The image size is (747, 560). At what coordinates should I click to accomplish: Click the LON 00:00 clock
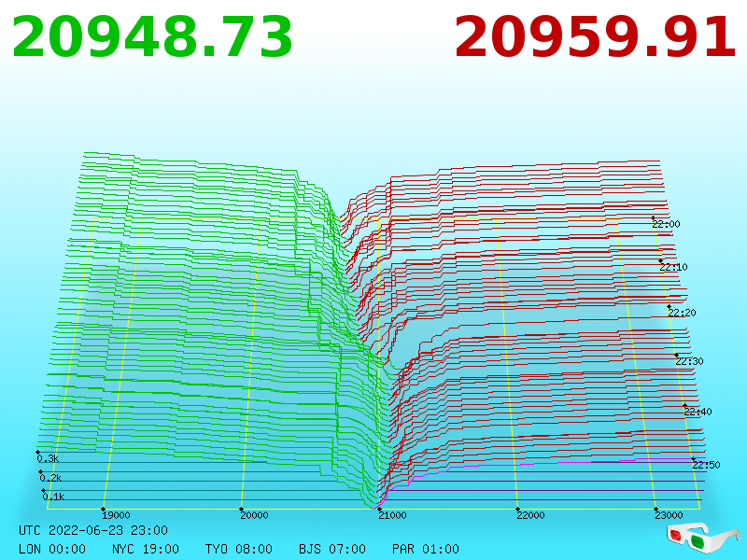(x=52, y=549)
